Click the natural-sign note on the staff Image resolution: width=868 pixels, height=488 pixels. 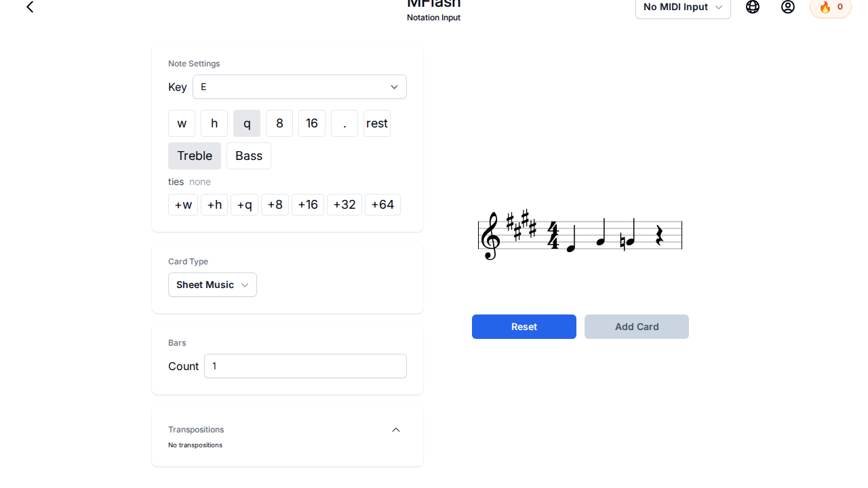pos(629,240)
